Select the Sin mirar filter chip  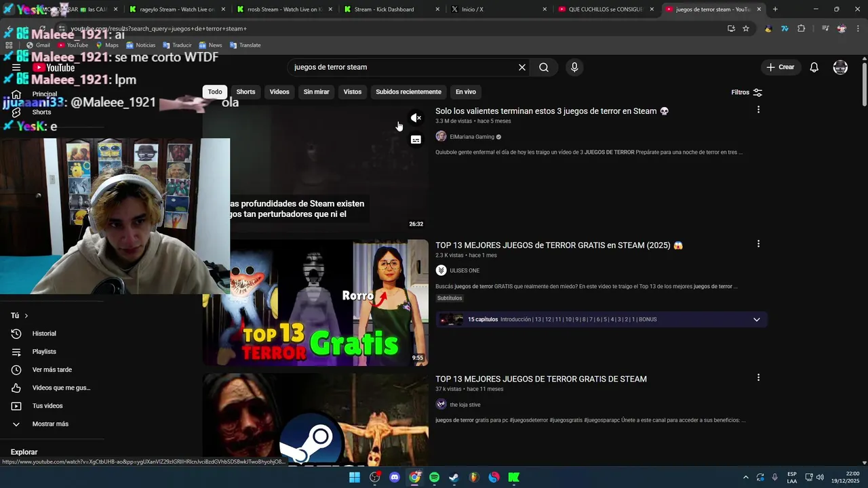[316, 91]
